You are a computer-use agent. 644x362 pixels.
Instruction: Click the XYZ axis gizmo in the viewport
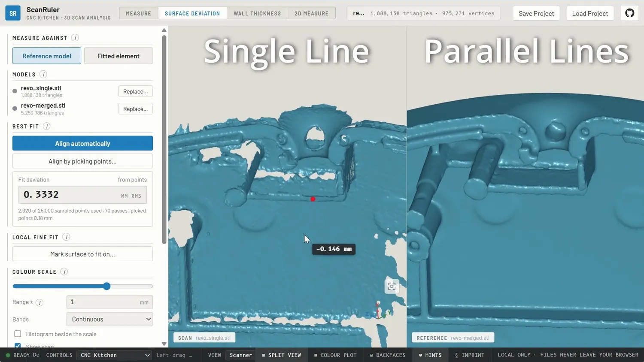point(379,311)
